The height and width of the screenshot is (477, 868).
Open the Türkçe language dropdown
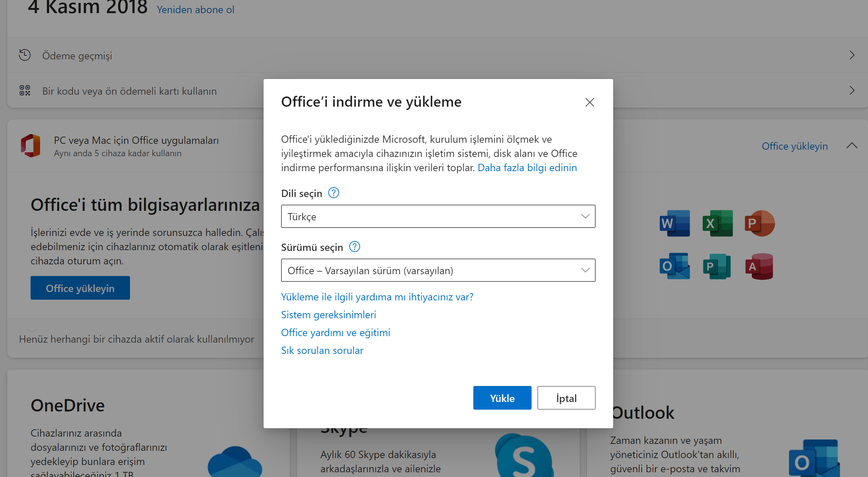click(438, 216)
